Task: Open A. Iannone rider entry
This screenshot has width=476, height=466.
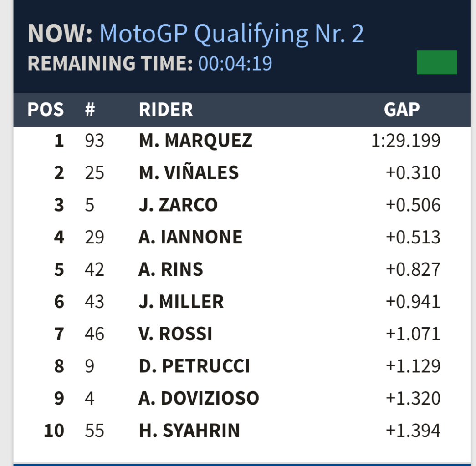Action: [190, 237]
